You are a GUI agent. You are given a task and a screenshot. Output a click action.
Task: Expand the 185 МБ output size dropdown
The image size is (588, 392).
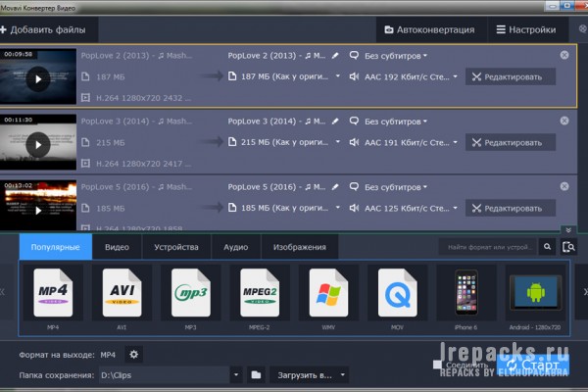coord(338,208)
